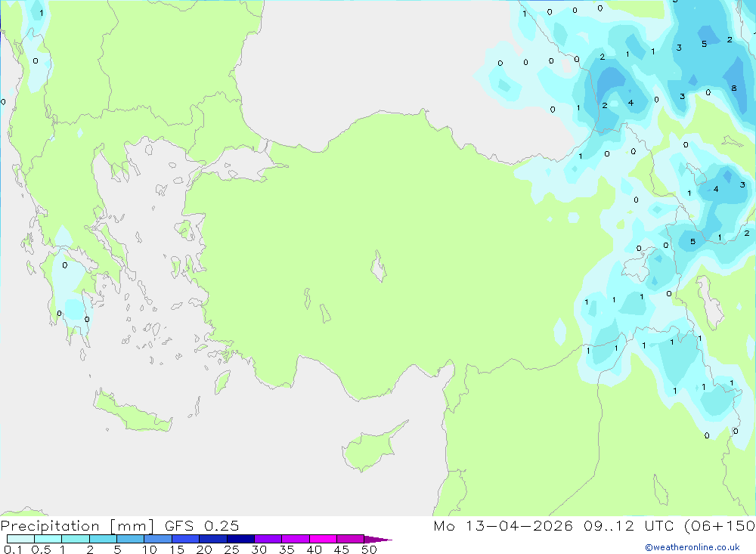Click the '30' legend scale label

click(259, 549)
